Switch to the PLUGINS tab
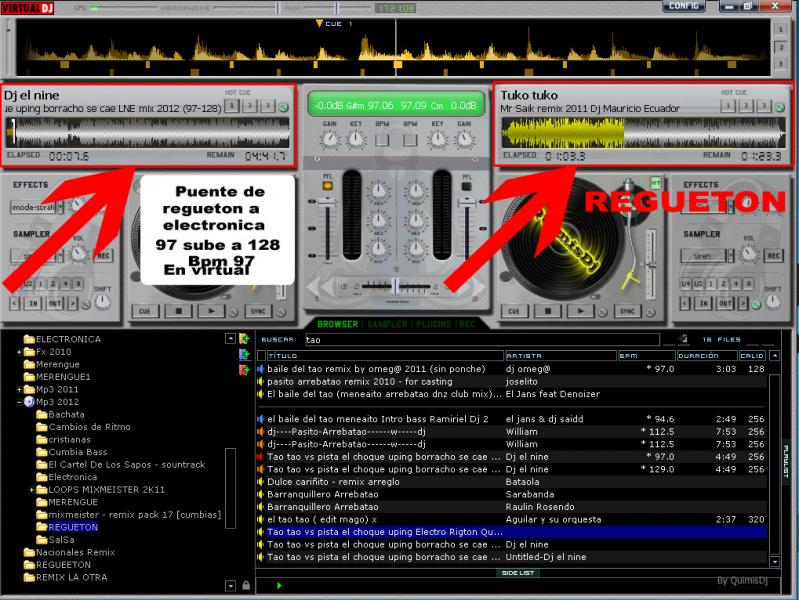The image size is (799, 600). click(x=434, y=324)
